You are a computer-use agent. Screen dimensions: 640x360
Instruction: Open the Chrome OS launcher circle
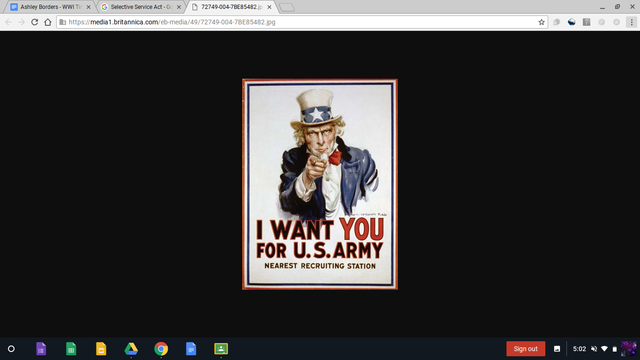point(11,349)
